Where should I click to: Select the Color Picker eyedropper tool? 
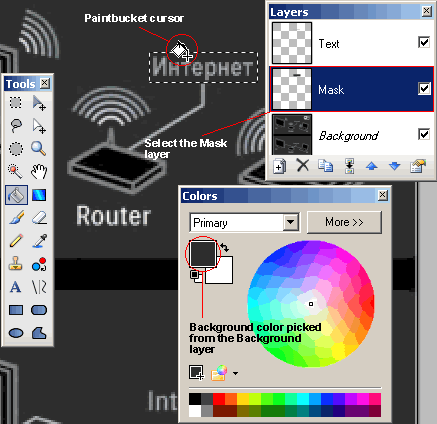39,241
